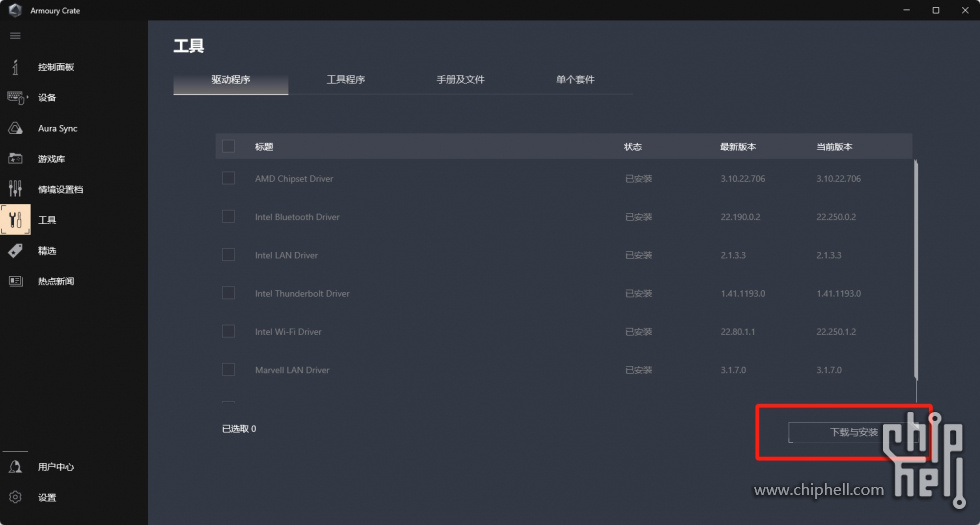This screenshot has height=525, width=980.
Task: Click the driver list vertical scrollbar
Action: pos(916,270)
